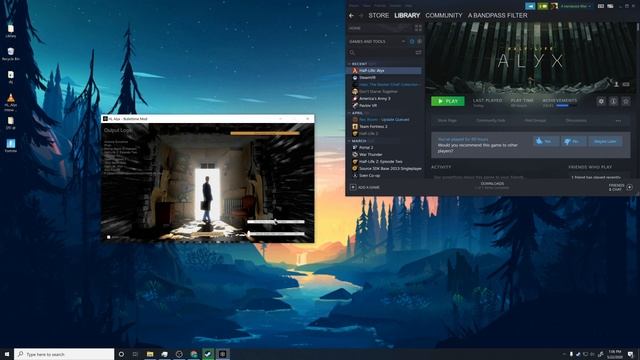Select Portal 2 in the game list
This screenshot has height=360, width=640.
[x=384, y=147]
